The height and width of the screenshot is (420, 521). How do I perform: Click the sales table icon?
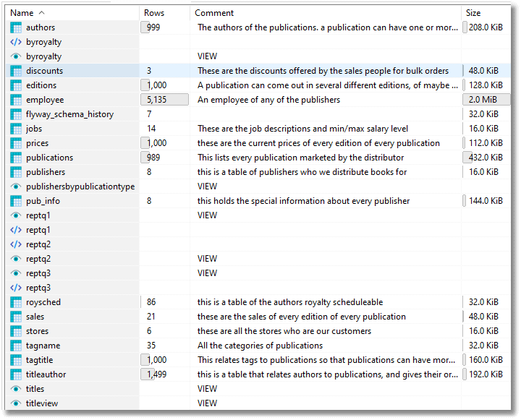tap(16, 317)
